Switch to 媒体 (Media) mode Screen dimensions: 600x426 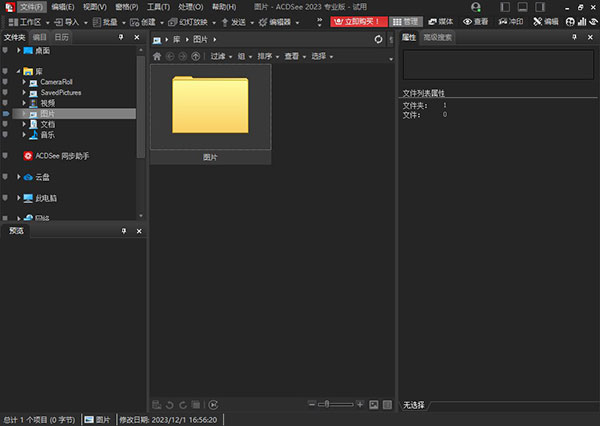pos(439,21)
